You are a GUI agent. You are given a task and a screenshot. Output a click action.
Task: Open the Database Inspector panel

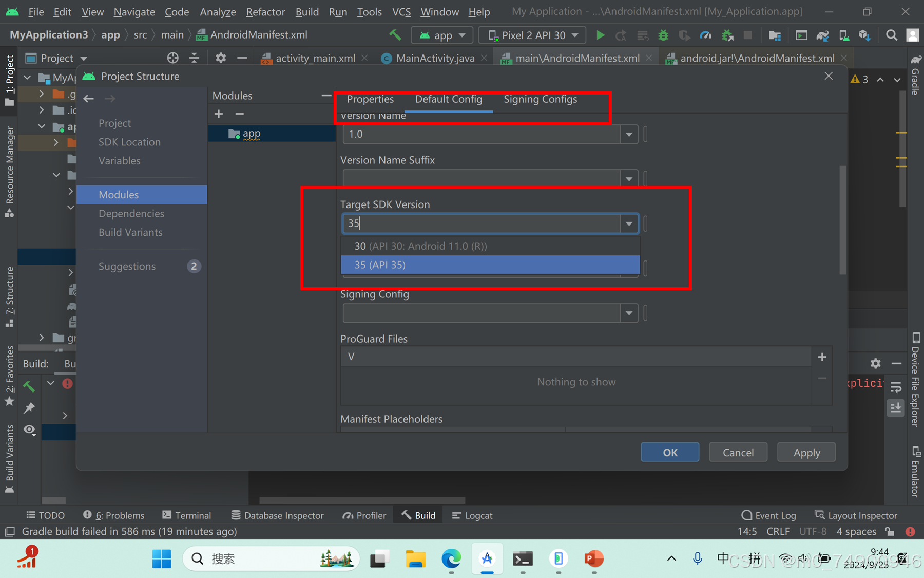(x=284, y=515)
